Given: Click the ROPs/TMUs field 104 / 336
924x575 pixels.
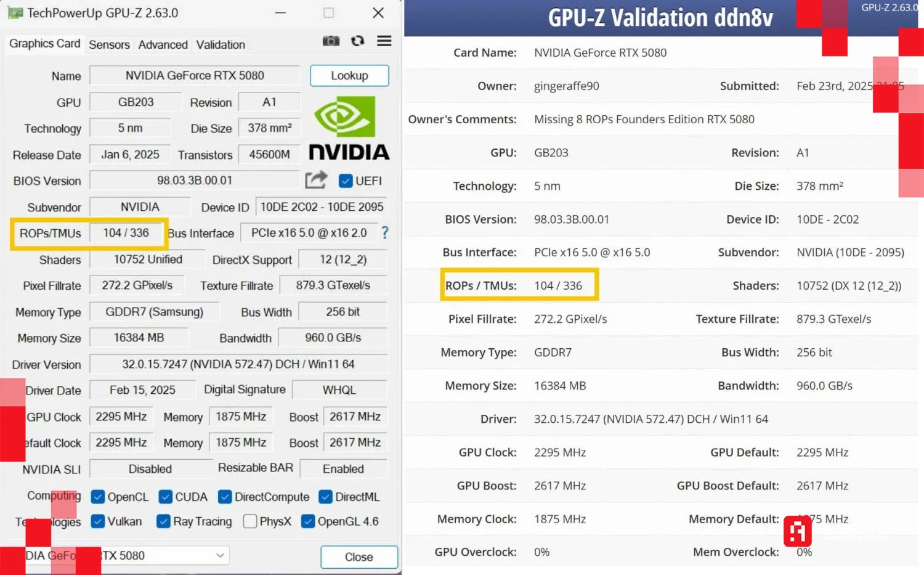Looking at the screenshot, I should tap(126, 233).
